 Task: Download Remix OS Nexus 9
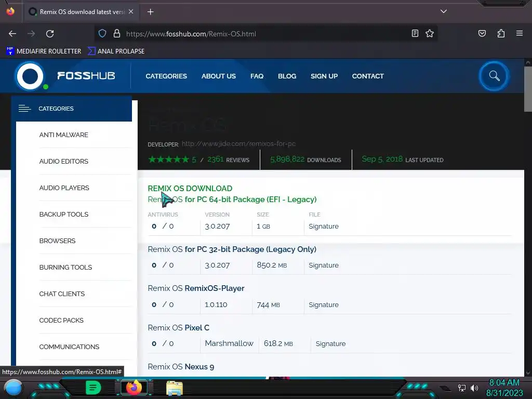(181, 366)
